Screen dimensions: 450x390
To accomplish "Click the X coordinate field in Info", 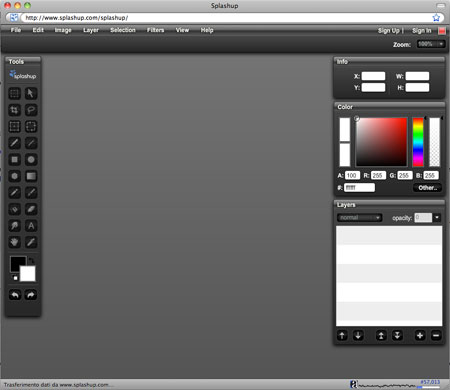I will 373,76.
